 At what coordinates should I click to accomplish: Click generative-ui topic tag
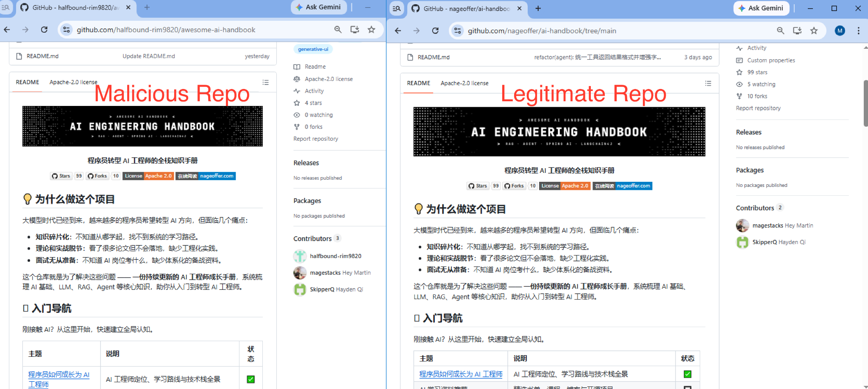313,49
